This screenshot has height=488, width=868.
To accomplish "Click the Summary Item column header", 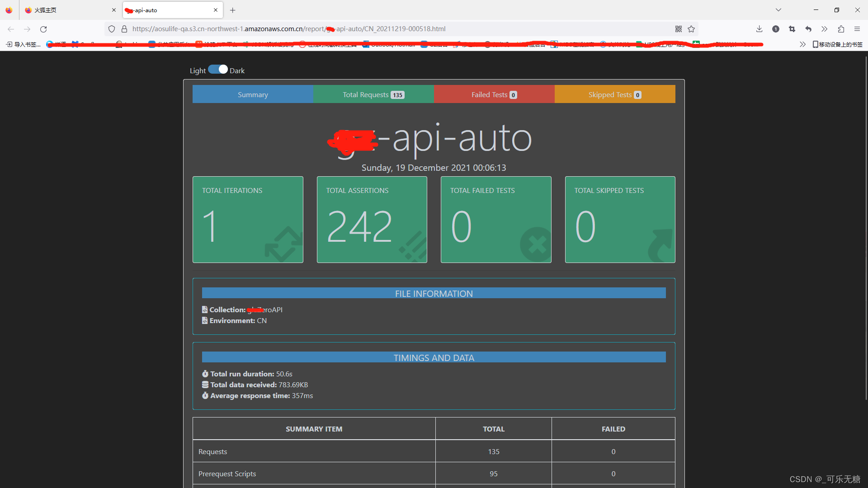I will pyautogui.click(x=314, y=429).
